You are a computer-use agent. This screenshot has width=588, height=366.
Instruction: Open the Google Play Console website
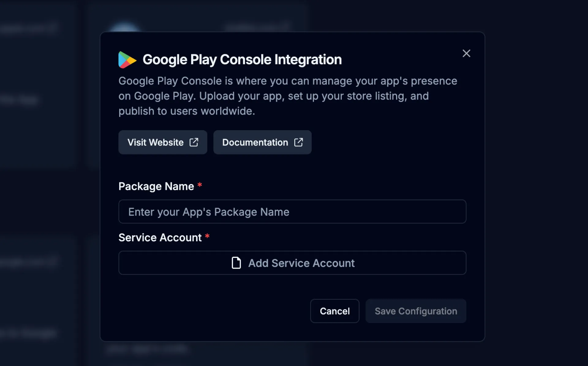(x=163, y=142)
